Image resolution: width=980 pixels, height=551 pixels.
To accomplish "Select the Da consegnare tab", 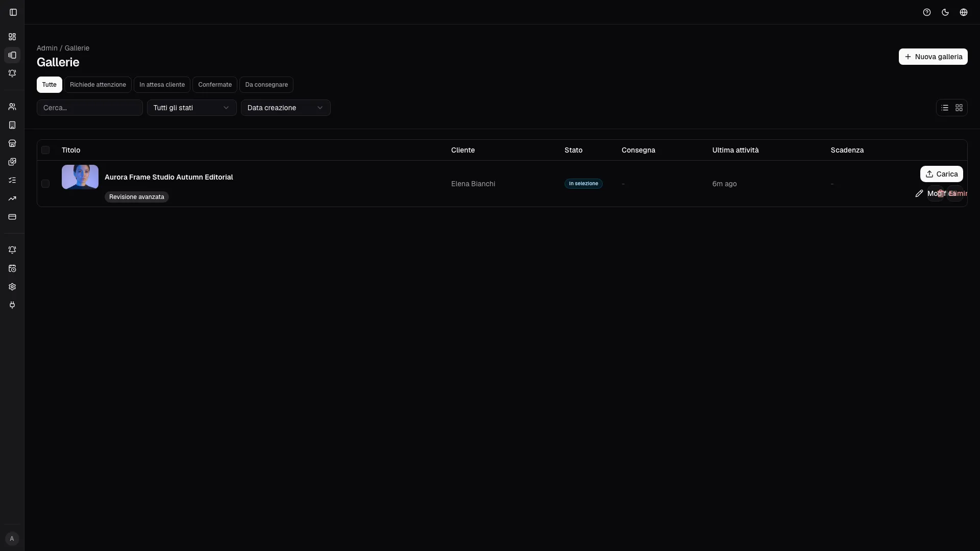I will pyautogui.click(x=266, y=85).
